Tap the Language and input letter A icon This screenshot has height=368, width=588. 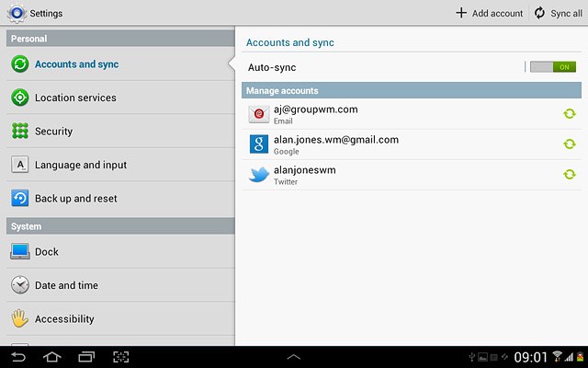20,165
